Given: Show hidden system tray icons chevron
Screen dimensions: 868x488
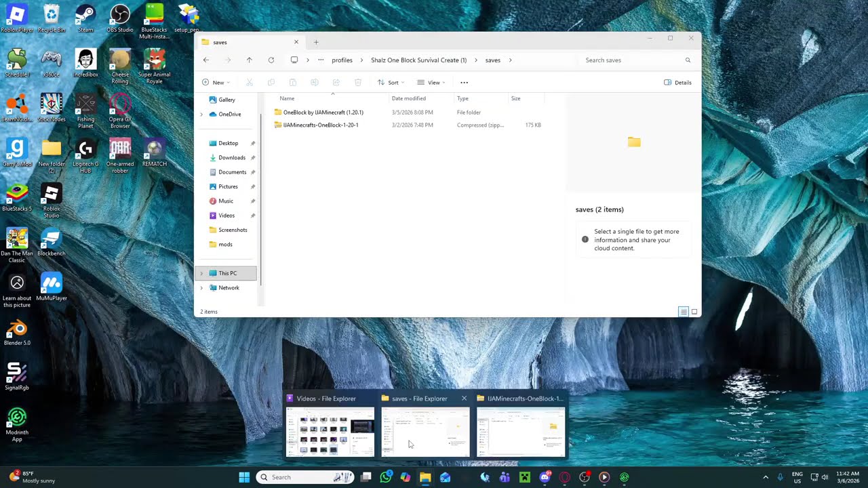Looking at the screenshot, I should [766, 477].
